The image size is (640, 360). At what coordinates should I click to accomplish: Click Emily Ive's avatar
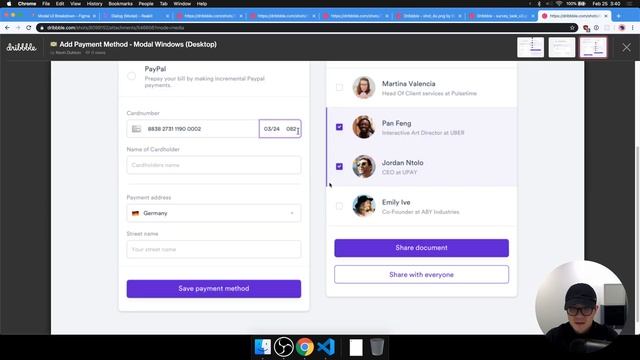pos(364,206)
